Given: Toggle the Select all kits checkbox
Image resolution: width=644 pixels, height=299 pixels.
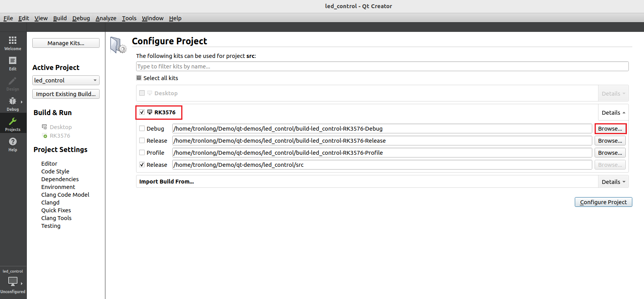Looking at the screenshot, I should [139, 78].
